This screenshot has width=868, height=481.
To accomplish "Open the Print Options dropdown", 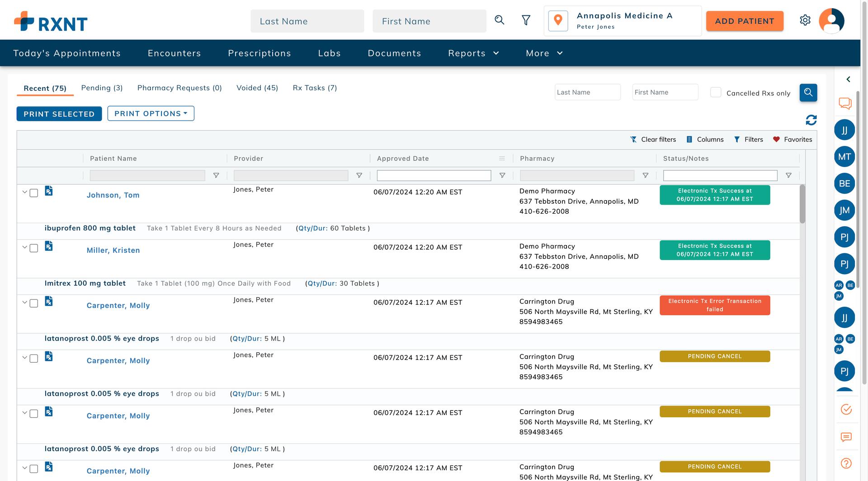I will tap(151, 114).
